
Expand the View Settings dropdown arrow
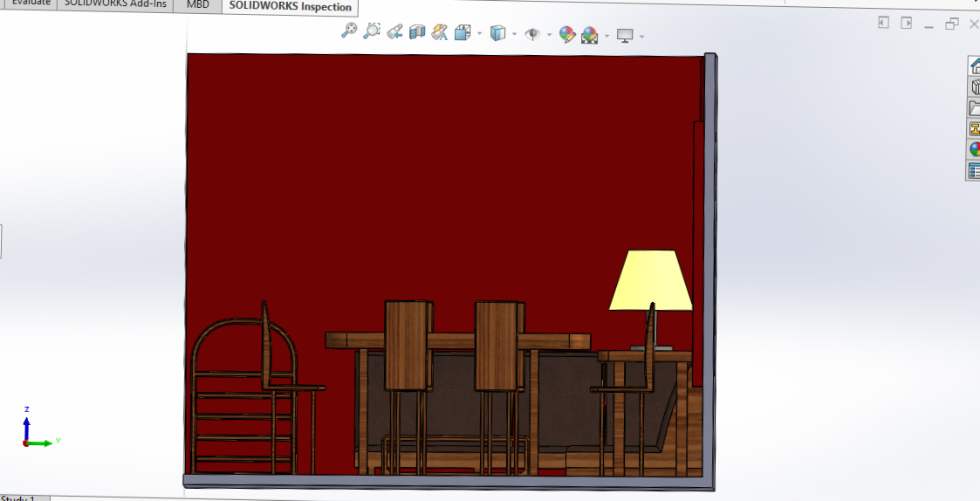(642, 37)
